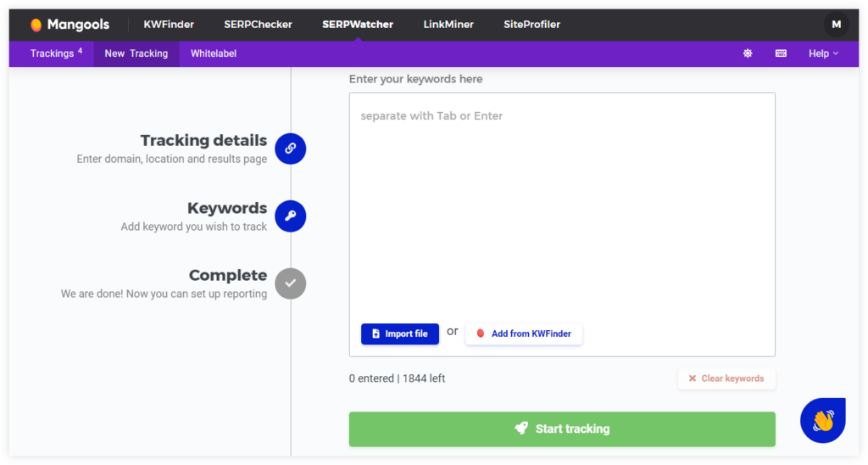Open keyboard shortcuts icon
Screen dimensions: 868x465
click(781, 53)
